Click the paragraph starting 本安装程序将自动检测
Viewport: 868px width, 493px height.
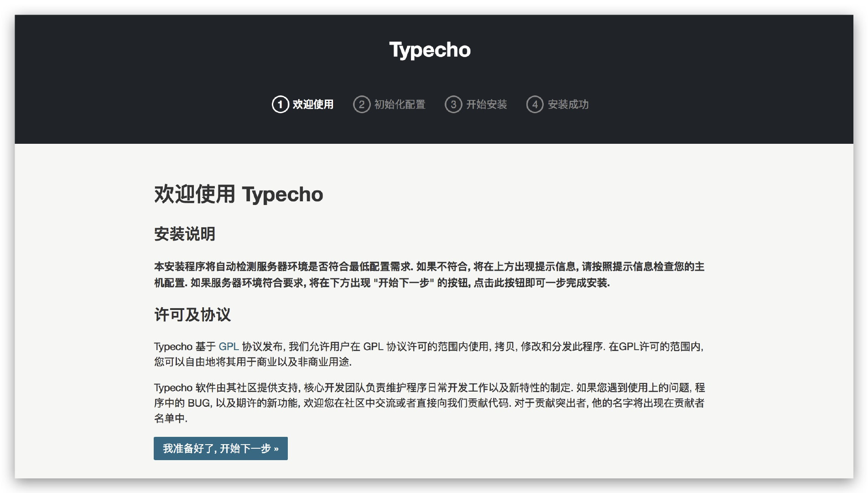(x=429, y=274)
